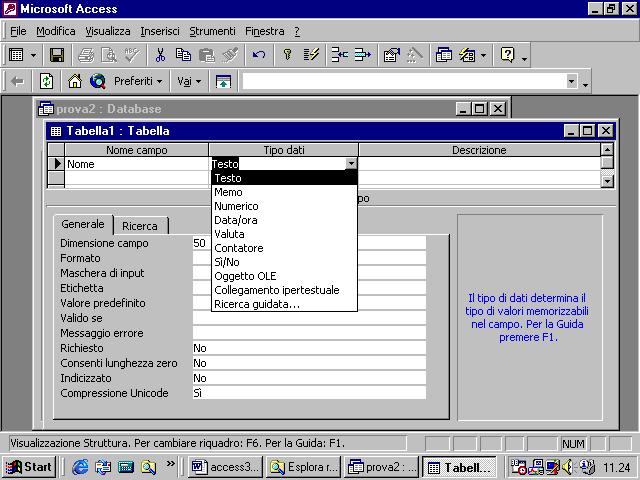
Task: Click the Windows Start button
Action: click(x=29, y=467)
